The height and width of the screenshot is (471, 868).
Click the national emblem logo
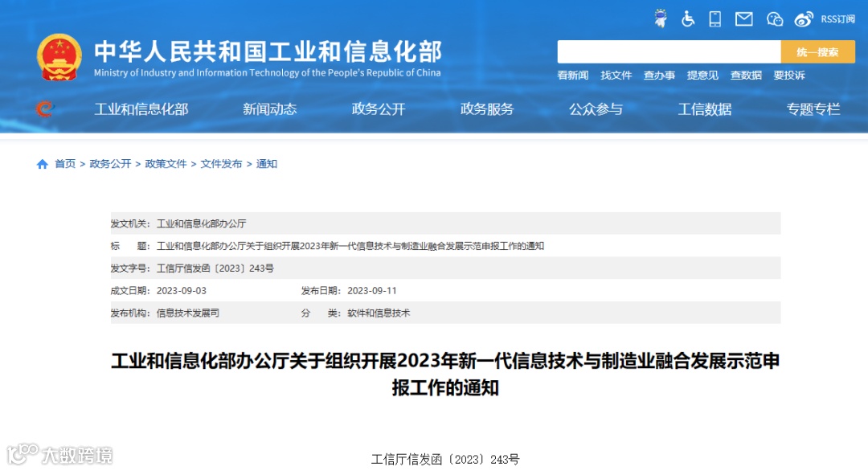pos(59,58)
